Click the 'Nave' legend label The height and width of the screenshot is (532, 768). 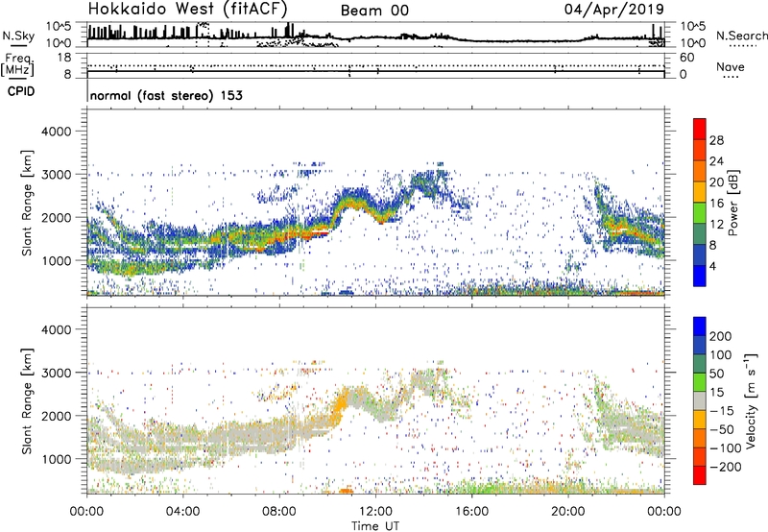tap(730, 66)
